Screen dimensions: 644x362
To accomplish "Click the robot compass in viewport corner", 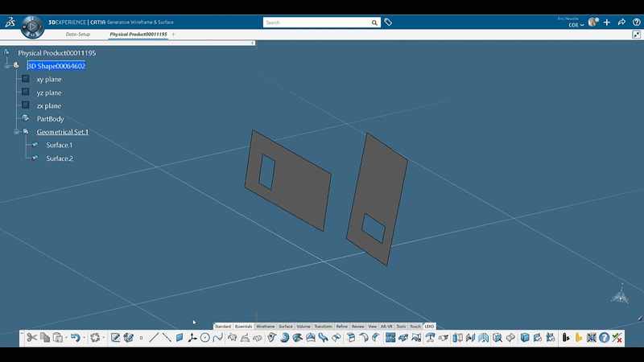I will pos(620,294).
